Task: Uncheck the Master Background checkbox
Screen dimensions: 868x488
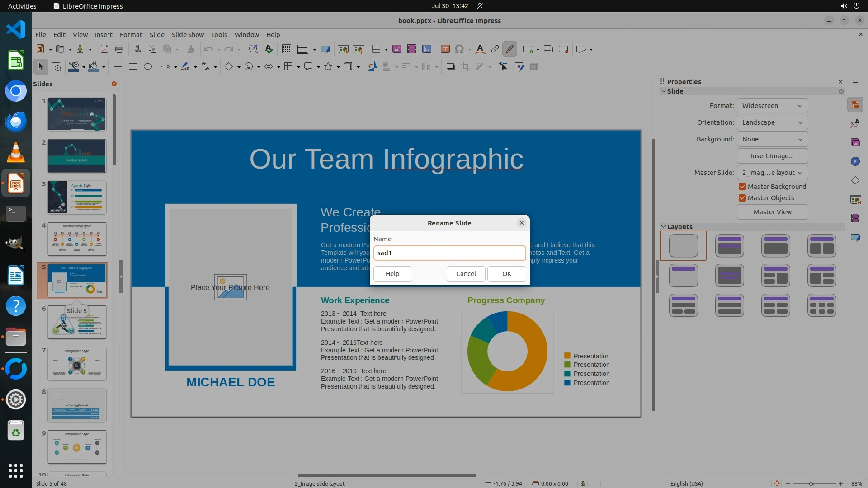Action: 742,187
